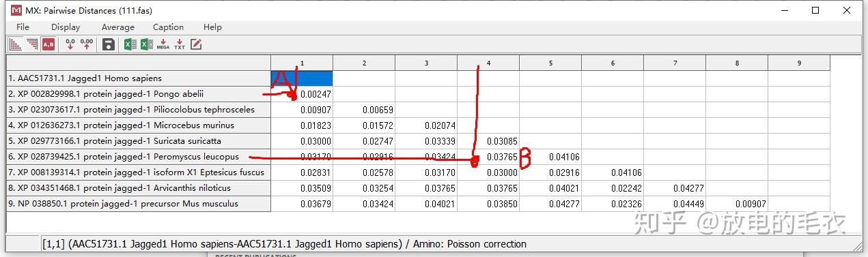Click distance cell 0.02831

pyautogui.click(x=302, y=172)
